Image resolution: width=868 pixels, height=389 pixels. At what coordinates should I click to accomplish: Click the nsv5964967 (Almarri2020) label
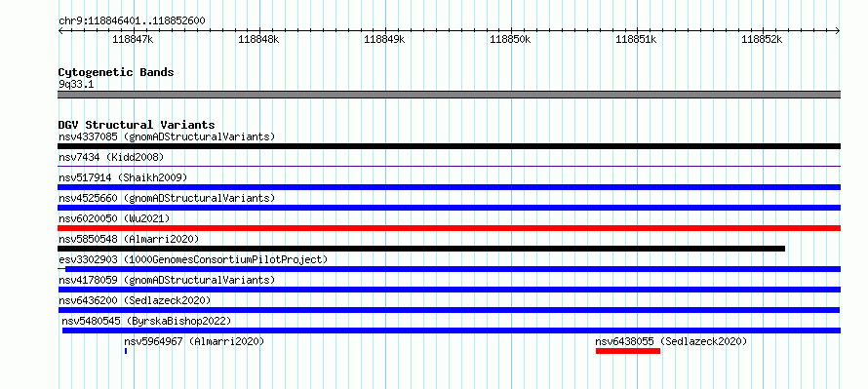[x=194, y=341]
